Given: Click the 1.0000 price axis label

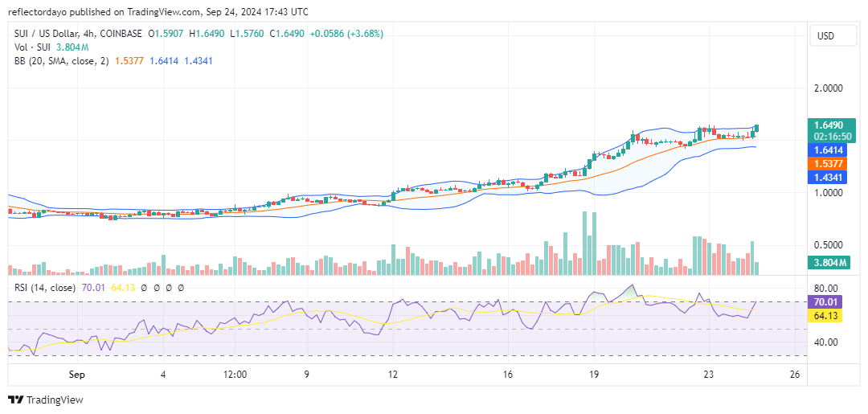Looking at the screenshot, I should pyautogui.click(x=828, y=193).
